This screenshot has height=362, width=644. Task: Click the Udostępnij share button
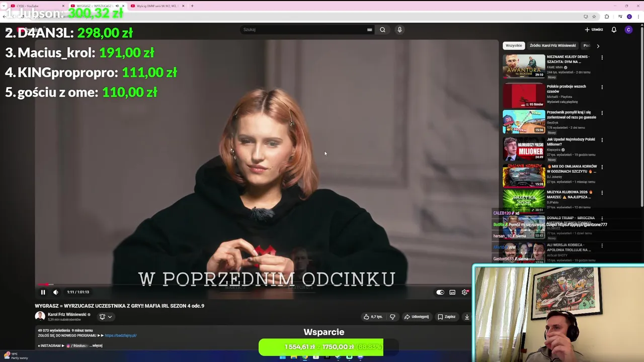click(x=417, y=317)
